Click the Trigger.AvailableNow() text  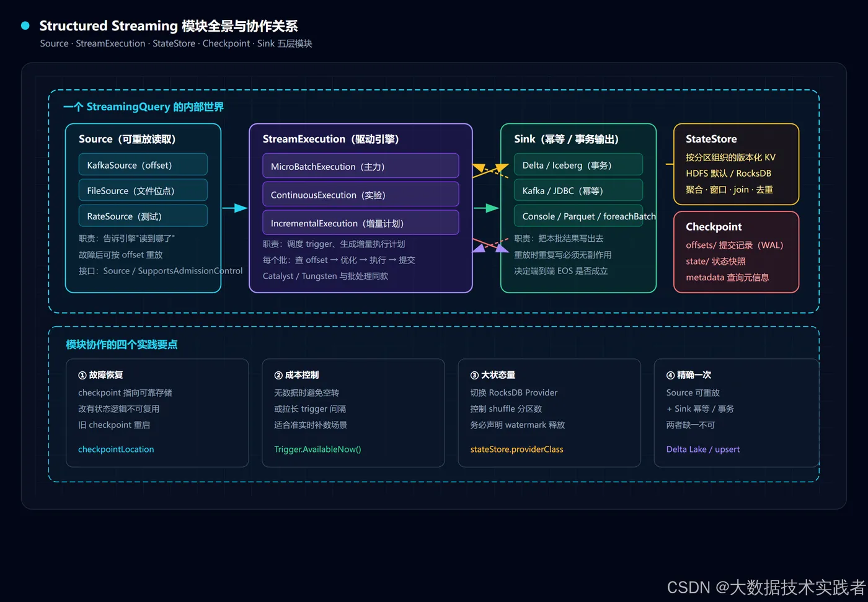(317, 449)
